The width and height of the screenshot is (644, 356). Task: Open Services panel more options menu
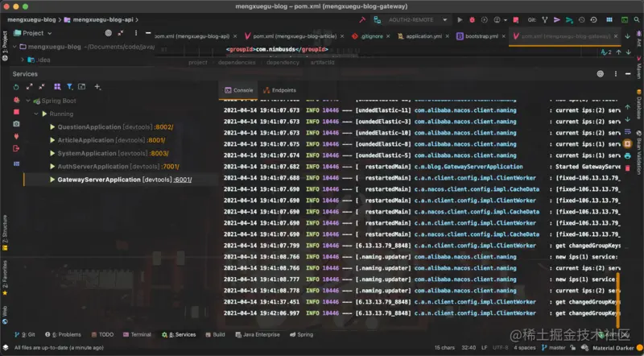615,74
